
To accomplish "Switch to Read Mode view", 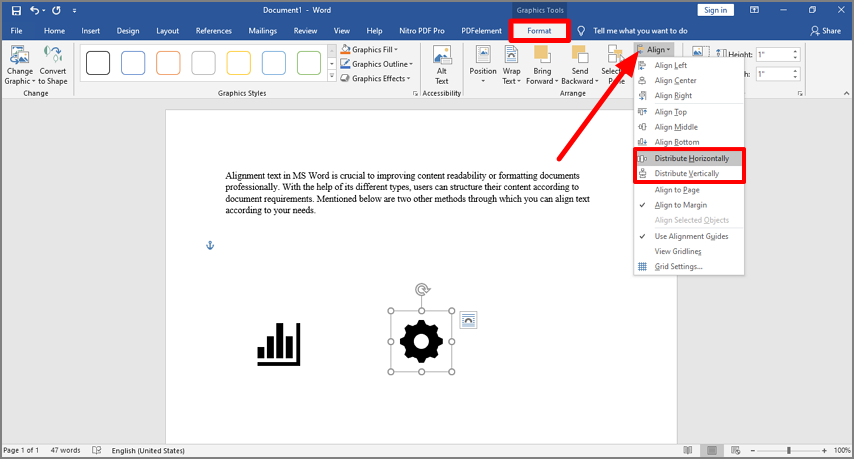I will click(688, 450).
